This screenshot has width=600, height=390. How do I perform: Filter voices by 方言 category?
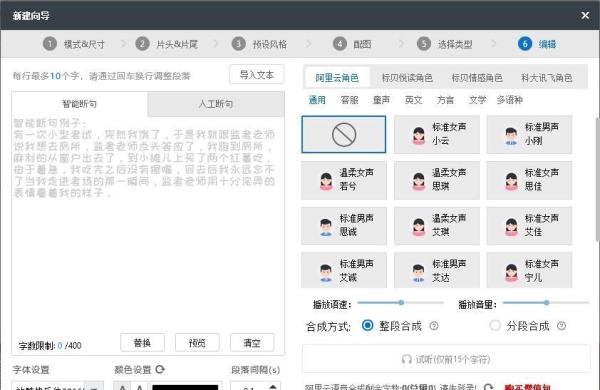446,100
